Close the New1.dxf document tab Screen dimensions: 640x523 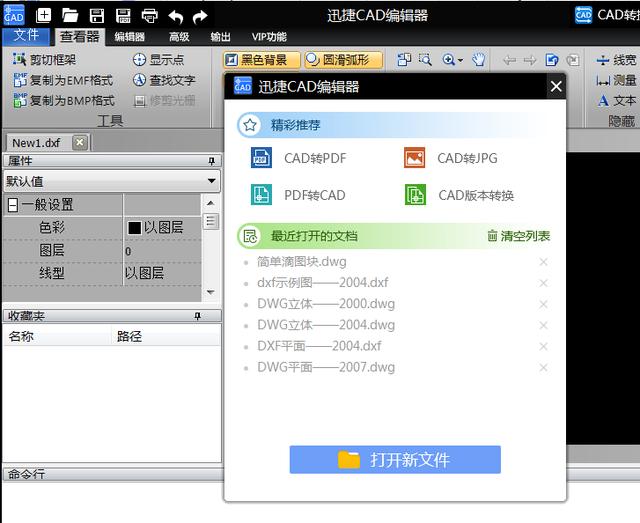point(80,142)
